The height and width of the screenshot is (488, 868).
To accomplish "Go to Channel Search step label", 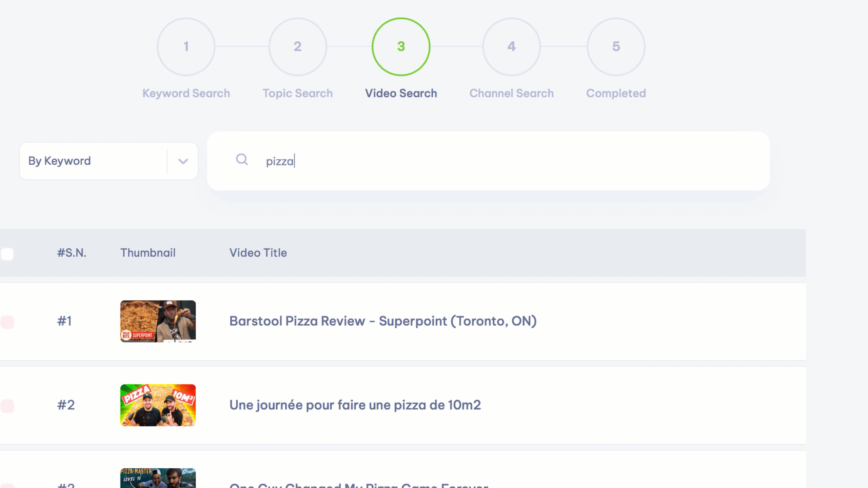I will (x=511, y=93).
